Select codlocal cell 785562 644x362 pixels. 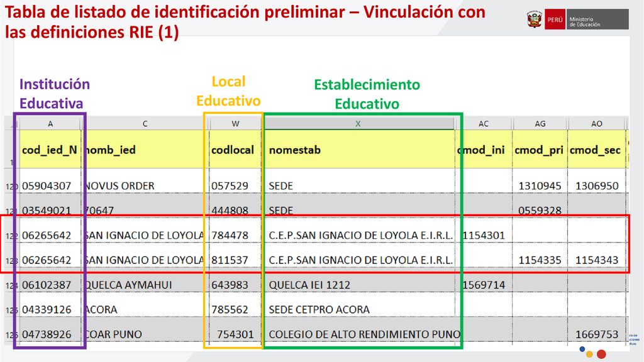235,305
